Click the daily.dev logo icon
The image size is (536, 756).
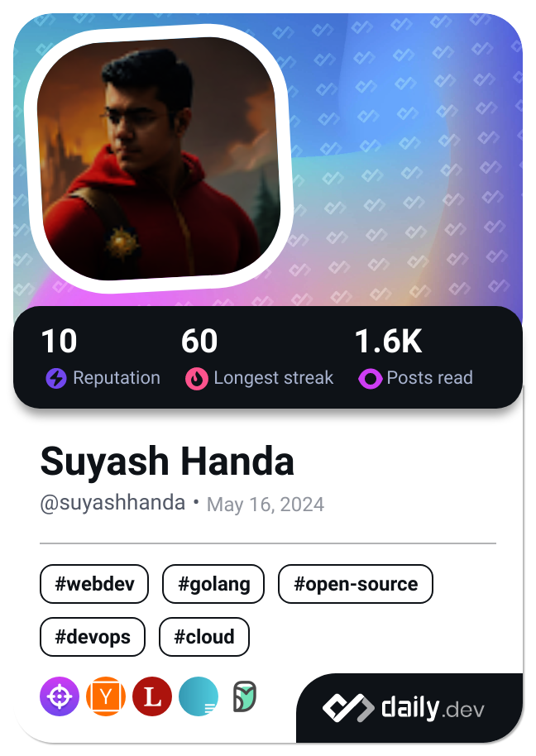(348, 708)
